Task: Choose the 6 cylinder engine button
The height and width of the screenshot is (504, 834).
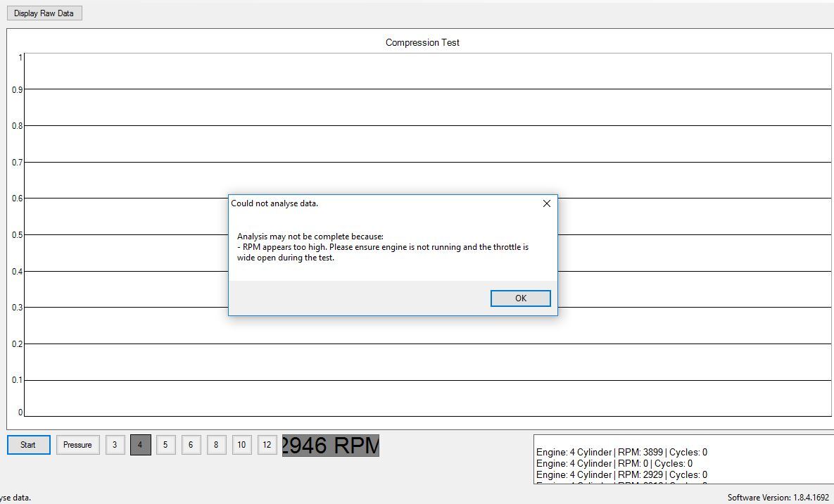Action: click(x=191, y=445)
